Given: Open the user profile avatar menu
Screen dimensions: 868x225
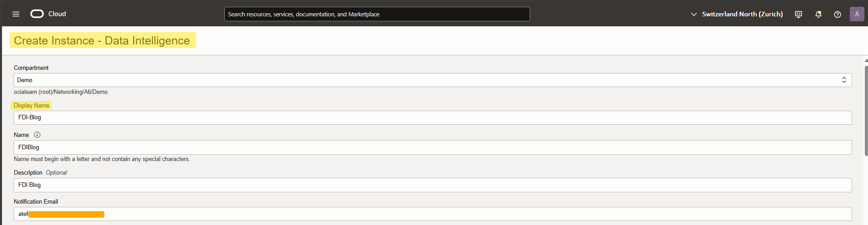Looking at the screenshot, I should pyautogui.click(x=857, y=14).
